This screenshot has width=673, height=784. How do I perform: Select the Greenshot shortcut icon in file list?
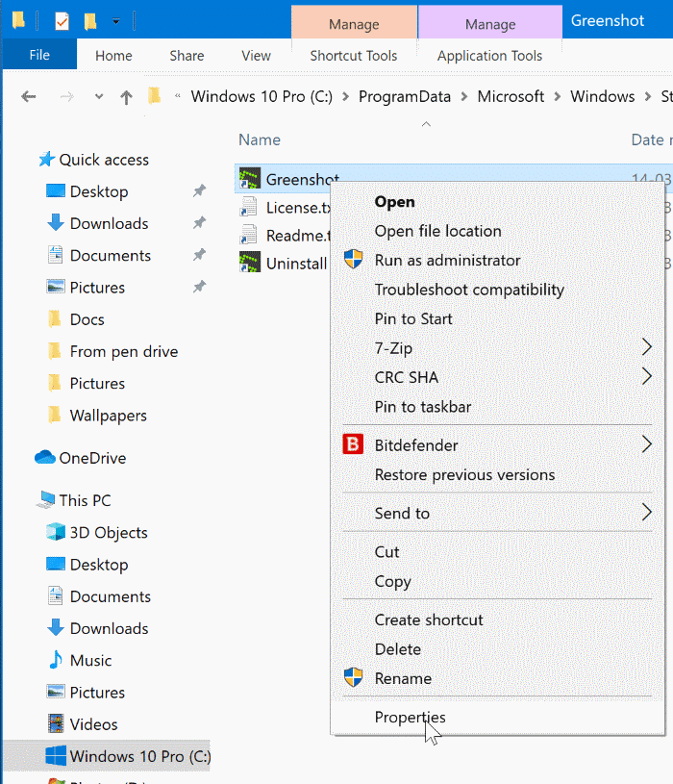pyautogui.click(x=249, y=178)
